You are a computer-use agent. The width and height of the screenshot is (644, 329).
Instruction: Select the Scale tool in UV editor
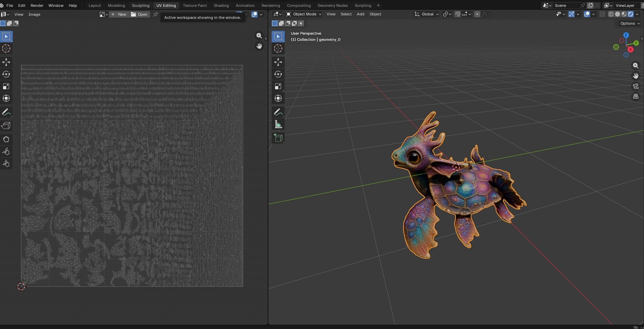point(6,86)
